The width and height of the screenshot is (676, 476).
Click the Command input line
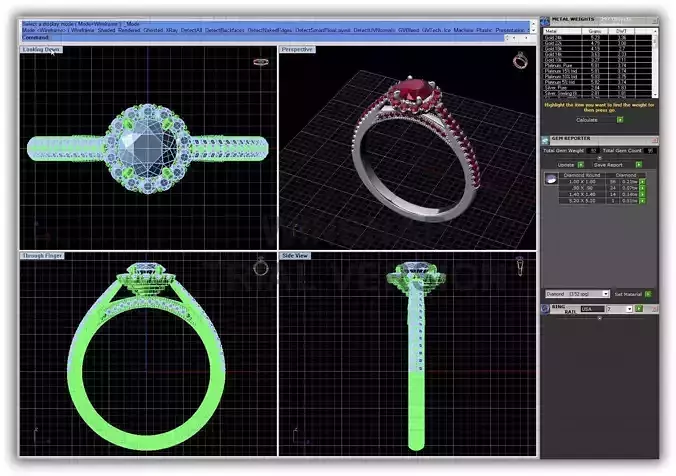(263, 38)
